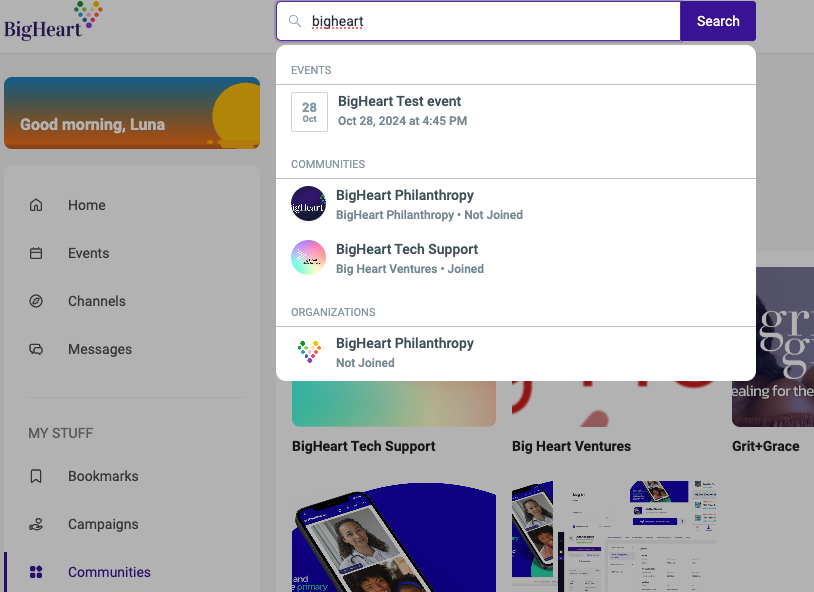Select BigHeart Philanthropy community result
The width and height of the screenshot is (814, 592).
click(515, 204)
